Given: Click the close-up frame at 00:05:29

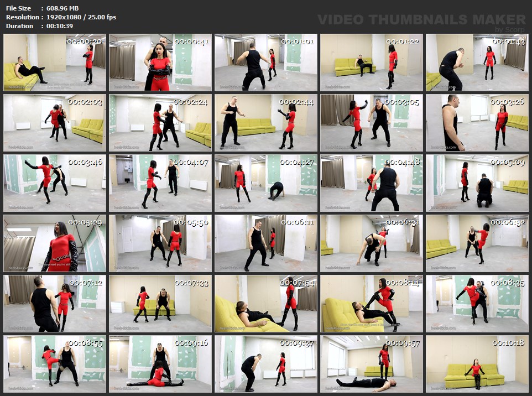Looking at the screenshot, I should (55, 243).
